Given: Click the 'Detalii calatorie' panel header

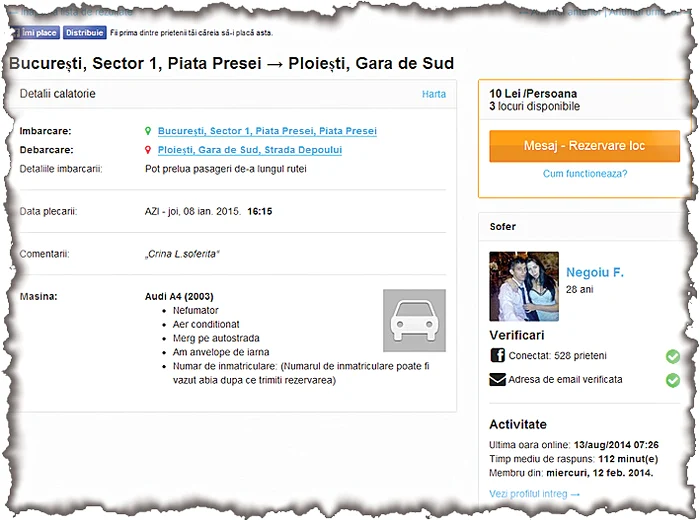Looking at the screenshot, I should pos(58,94).
